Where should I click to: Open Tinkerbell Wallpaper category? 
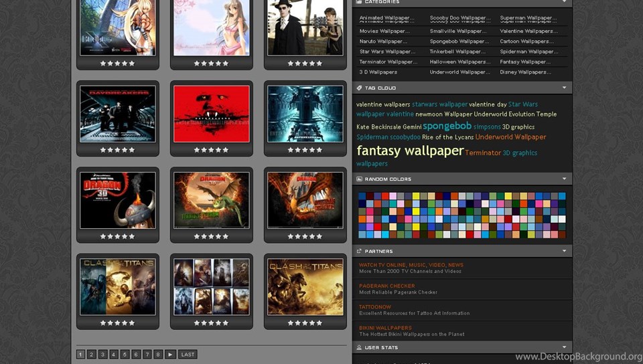(x=457, y=52)
